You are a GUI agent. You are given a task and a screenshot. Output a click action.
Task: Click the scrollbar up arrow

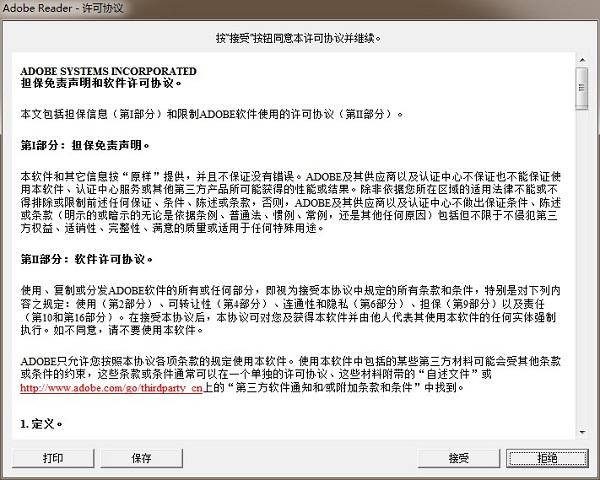pos(582,60)
